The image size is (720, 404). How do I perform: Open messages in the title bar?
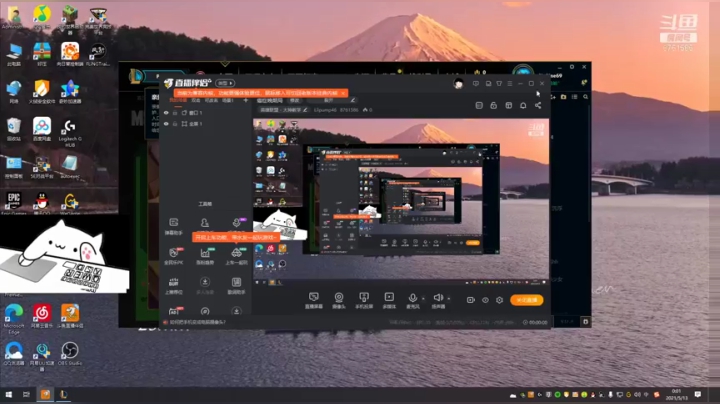point(476,84)
